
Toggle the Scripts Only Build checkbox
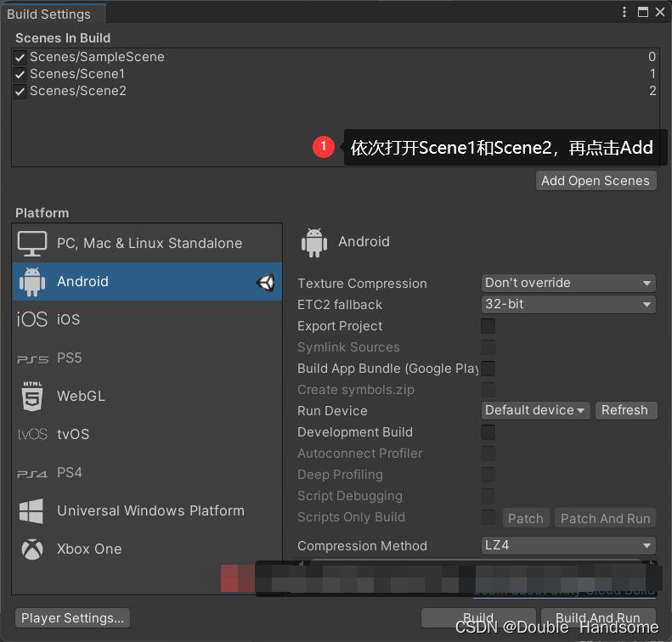pos(488,517)
